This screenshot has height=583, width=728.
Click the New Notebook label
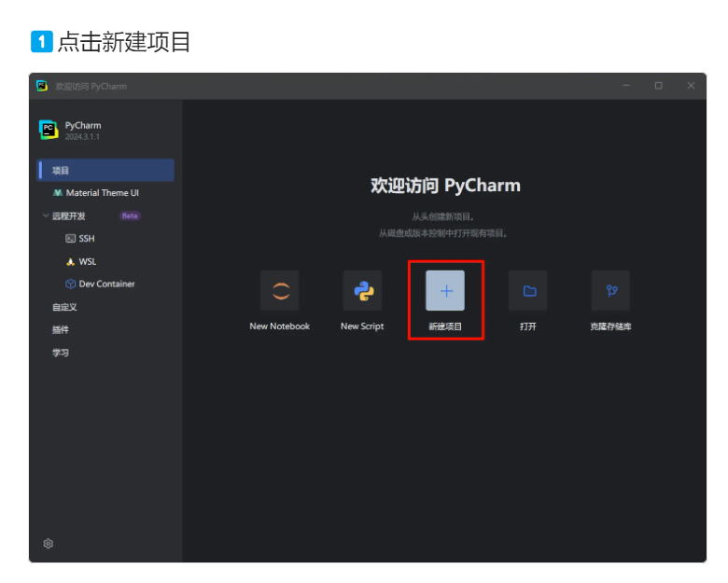coord(279,326)
